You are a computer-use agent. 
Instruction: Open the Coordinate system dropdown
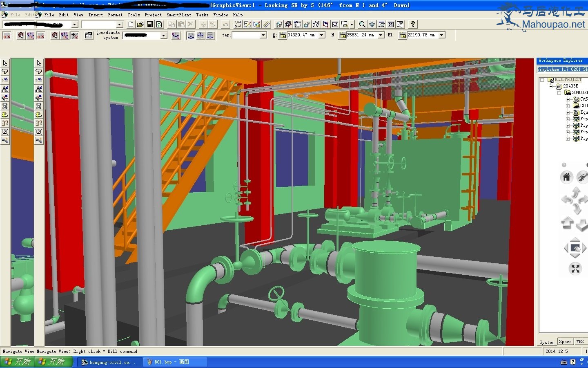(x=164, y=36)
